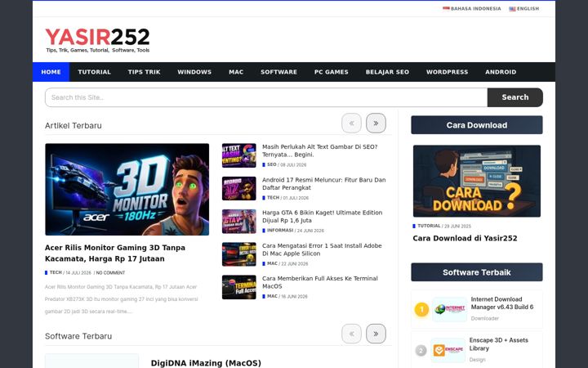Open the Tutorial menu item
This screenshot has height=368, width=588.
(94, 72)
